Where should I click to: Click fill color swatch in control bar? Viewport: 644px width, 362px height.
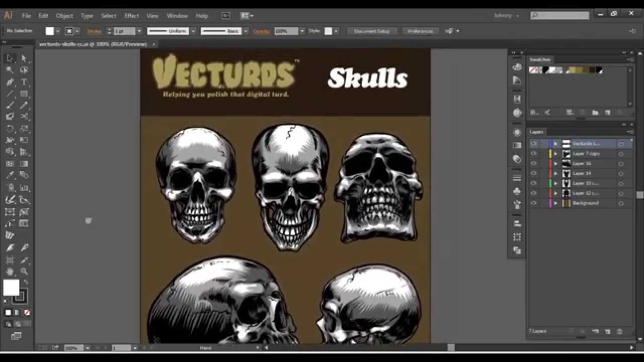click(x=50, y=31)
